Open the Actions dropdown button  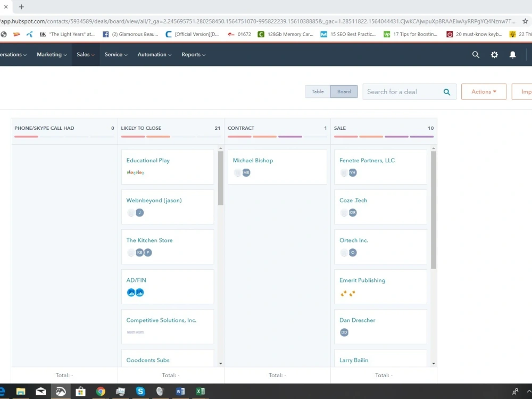(x=484, y=92)
